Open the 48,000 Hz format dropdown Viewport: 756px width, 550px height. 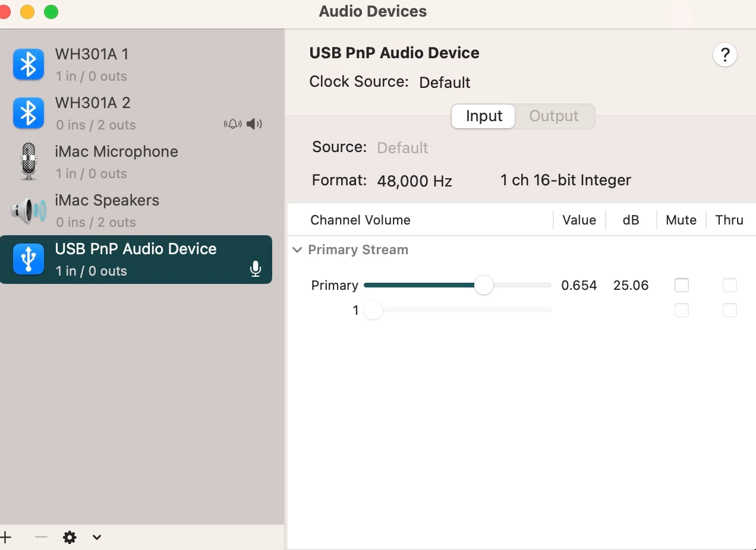pyautogui.click(x=414, y=181)
